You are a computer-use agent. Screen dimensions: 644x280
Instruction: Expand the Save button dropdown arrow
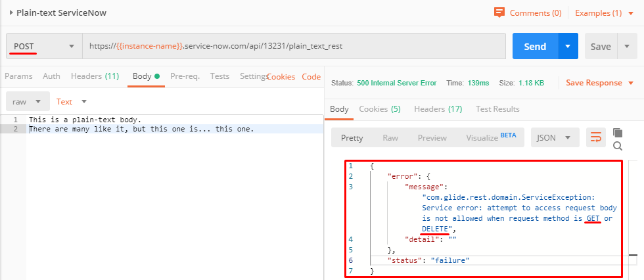[x=627, y=47]
